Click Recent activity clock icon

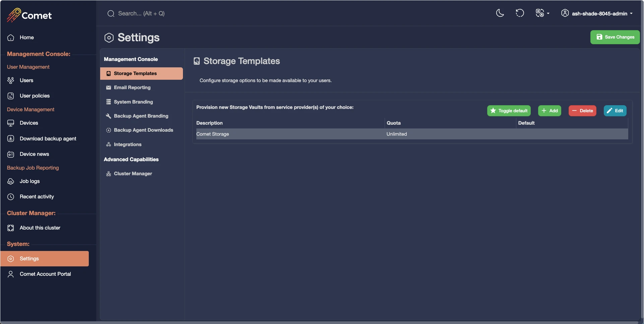pos(11,197)
